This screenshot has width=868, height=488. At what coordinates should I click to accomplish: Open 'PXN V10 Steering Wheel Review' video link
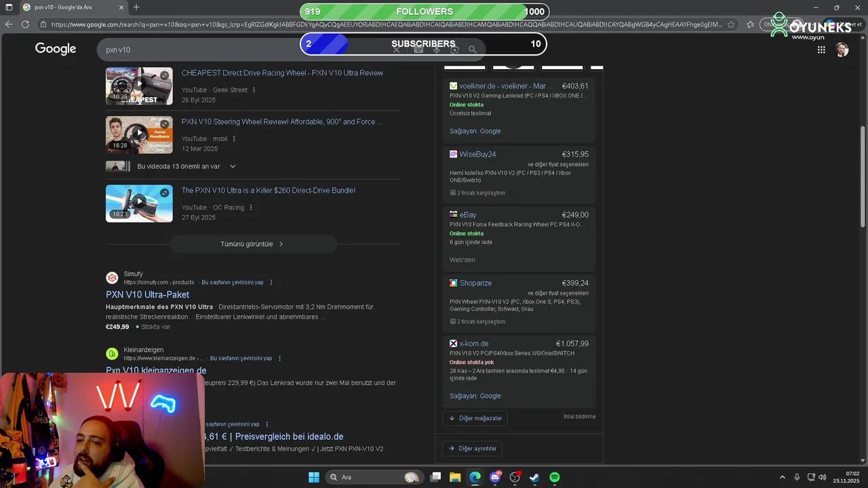click(x=282, y=122)
